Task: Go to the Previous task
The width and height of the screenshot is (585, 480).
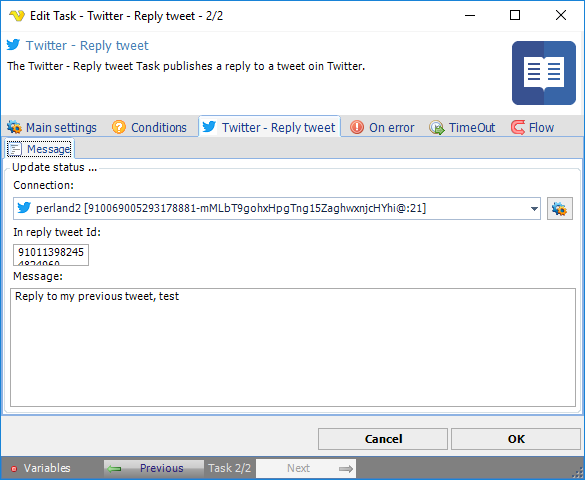Action: pos(154,468)
